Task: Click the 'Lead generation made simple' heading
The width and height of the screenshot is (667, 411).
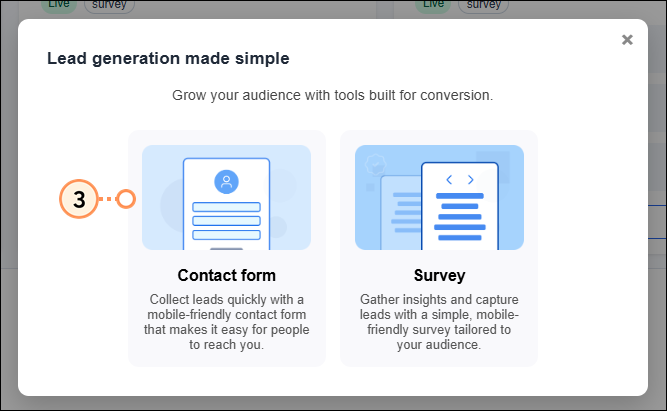Action: coord(168,59)
